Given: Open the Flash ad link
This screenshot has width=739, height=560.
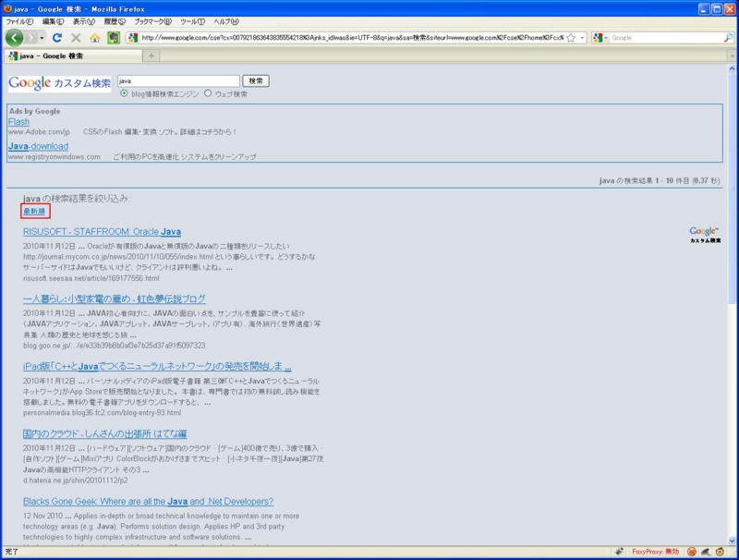Looking at the screenshot, I should [18, 122].
